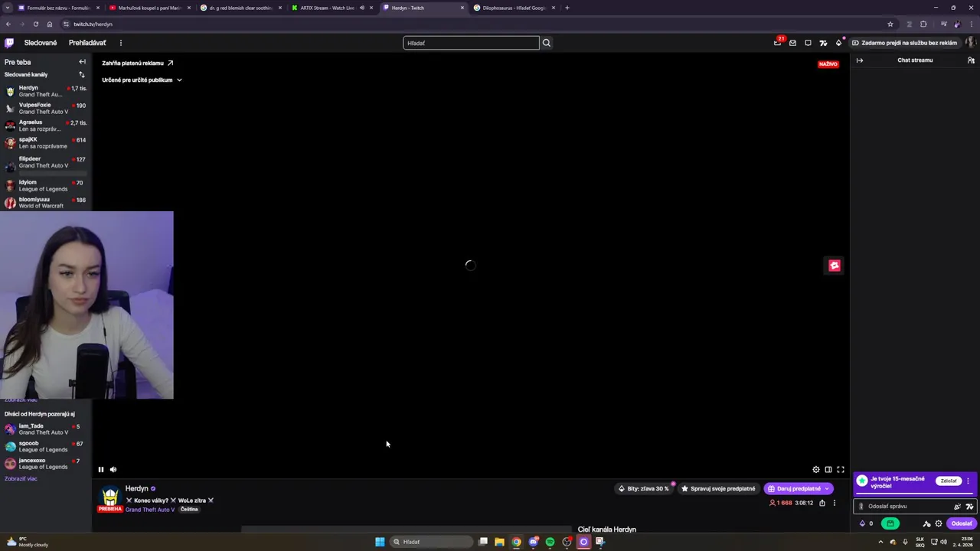Viewport: 980px width, 551px height.
Task: Open the chat emote picker icon
Action: pos(957,507)
